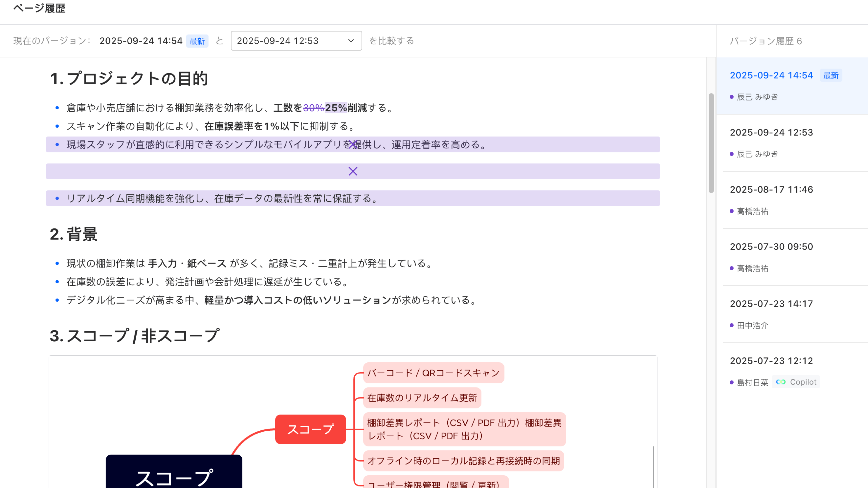
Task: Click the 最新 badge in the version history panel
Action: pyautogui.click(x=831, y=75)
